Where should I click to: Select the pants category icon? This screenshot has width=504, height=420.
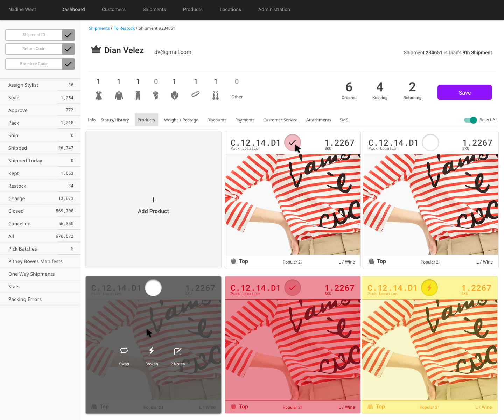click(x=138, y=96)
